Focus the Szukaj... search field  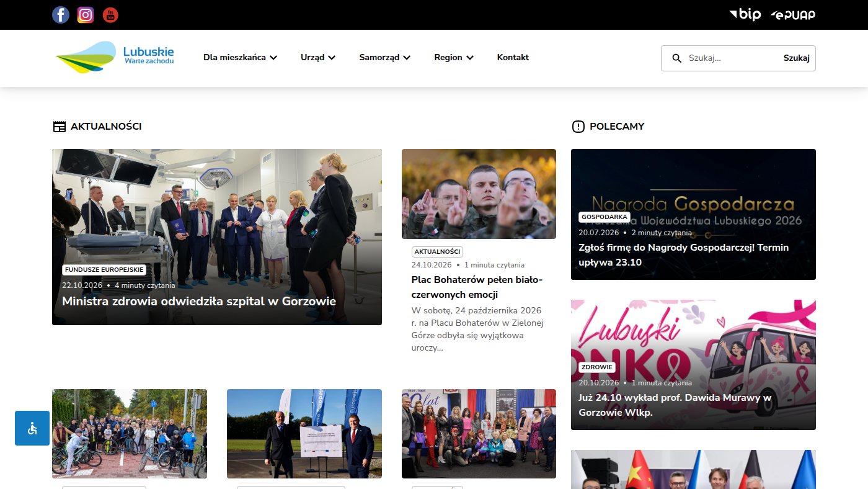click(x=732, y=58)
